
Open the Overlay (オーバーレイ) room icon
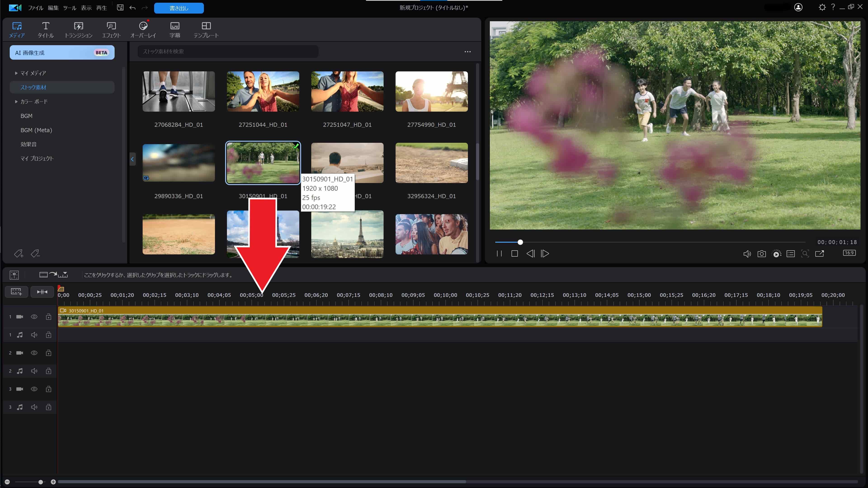point(143,30)
